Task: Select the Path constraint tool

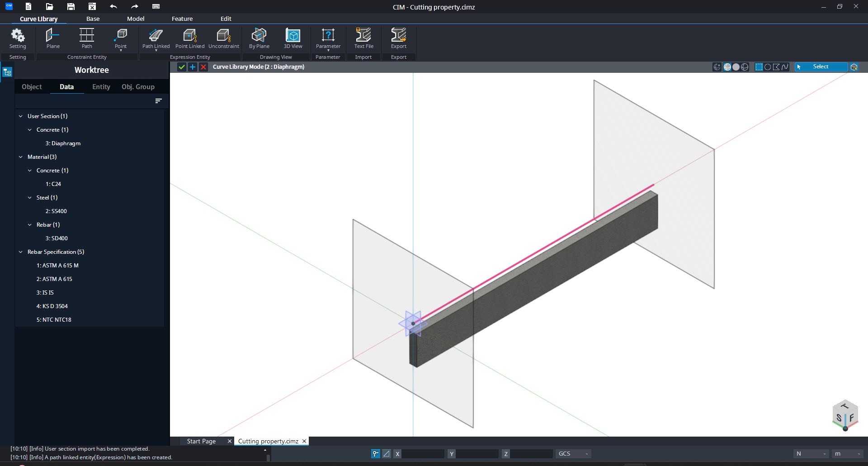Action: pos(87,38)
